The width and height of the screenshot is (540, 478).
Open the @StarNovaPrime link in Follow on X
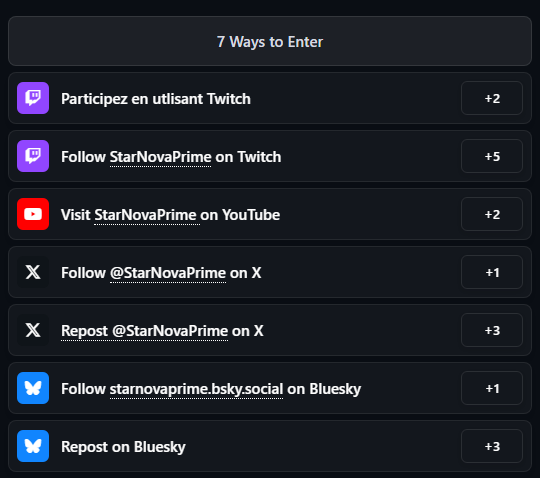point(168,273)
